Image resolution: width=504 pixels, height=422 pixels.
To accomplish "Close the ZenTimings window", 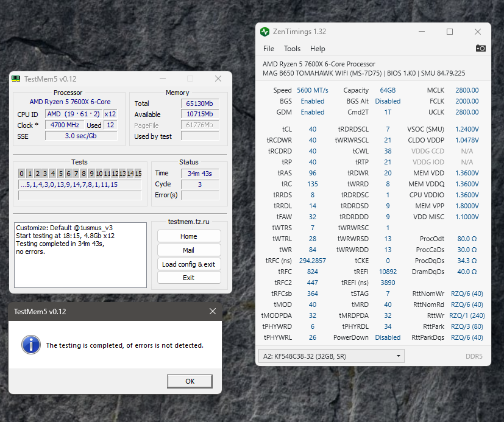I will click(x=478, y=32).
